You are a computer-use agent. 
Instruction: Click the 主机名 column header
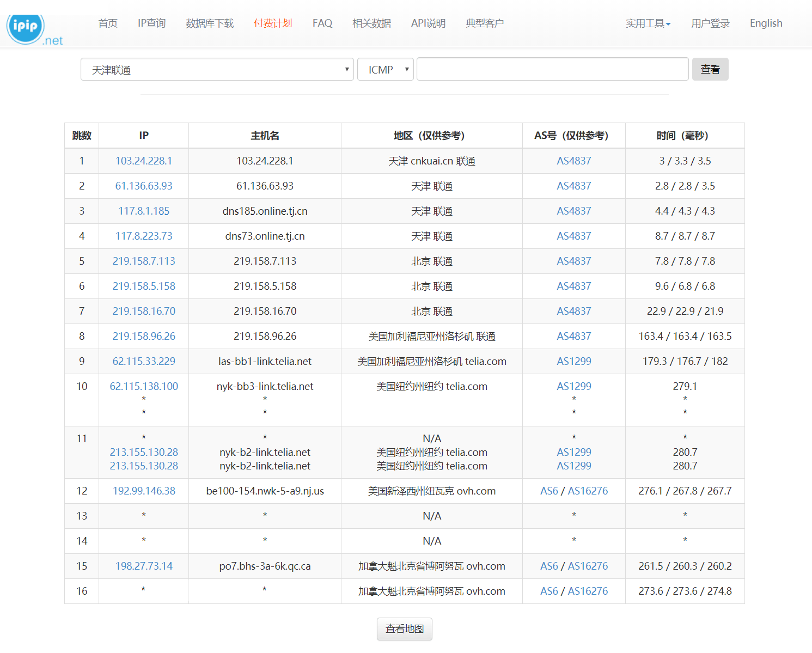265,136
